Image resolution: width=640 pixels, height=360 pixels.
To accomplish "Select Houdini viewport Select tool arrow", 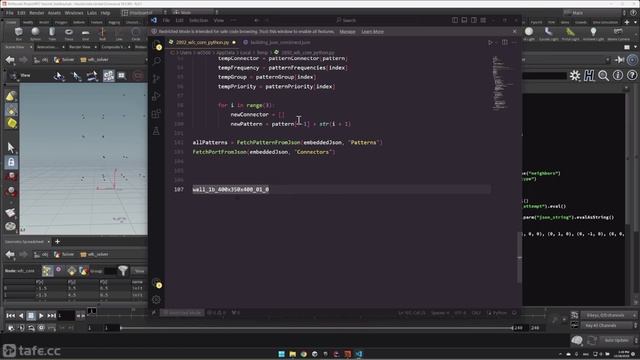I will [x=11, y=147].
